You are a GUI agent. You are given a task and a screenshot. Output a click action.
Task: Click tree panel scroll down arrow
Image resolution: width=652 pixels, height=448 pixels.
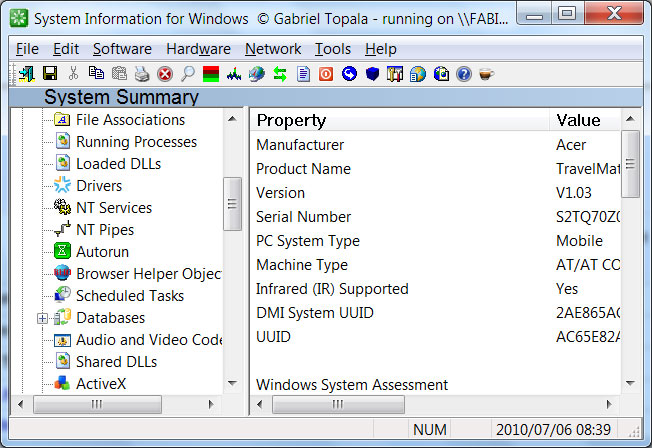click(232, 383)
